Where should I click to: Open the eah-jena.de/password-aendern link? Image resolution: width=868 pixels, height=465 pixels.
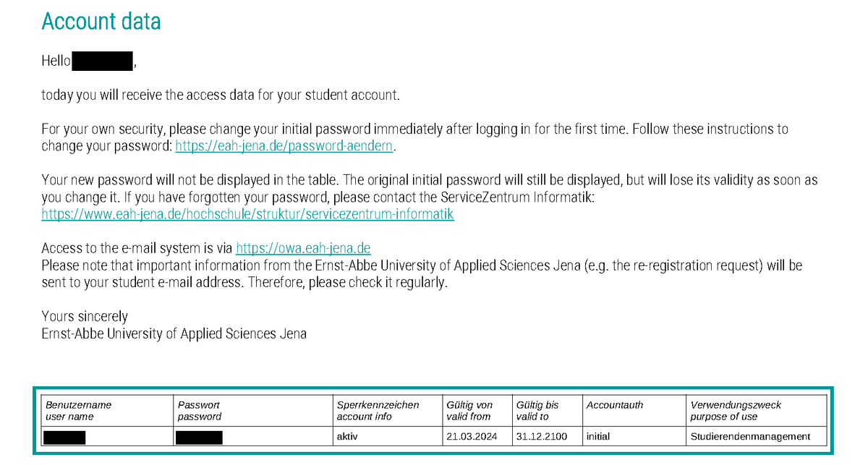pos(286,146)
